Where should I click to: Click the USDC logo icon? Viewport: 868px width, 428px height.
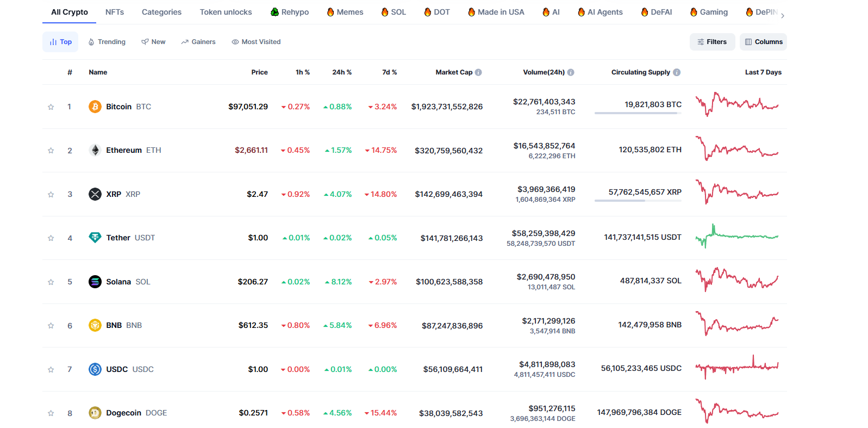point(95,369)
